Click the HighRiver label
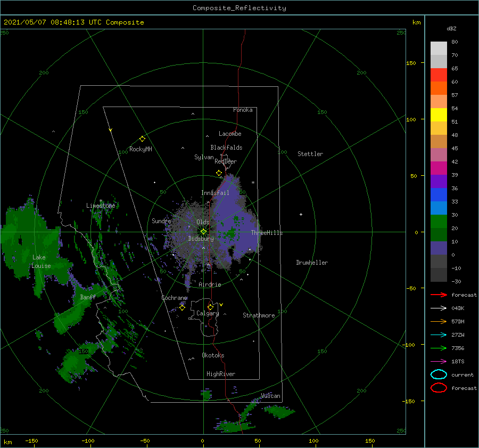479x448 pixels. tap(221, 374)
